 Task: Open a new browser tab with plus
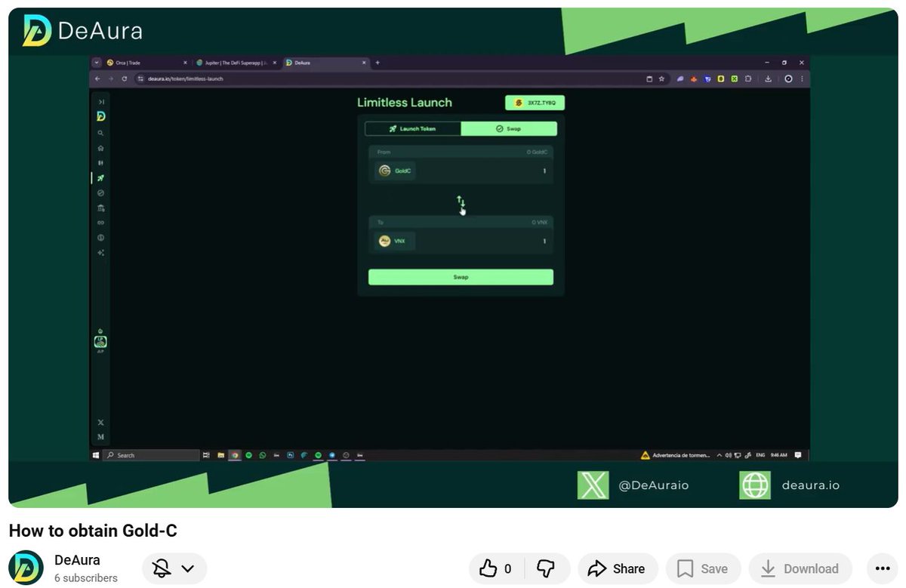pos(377,63)
